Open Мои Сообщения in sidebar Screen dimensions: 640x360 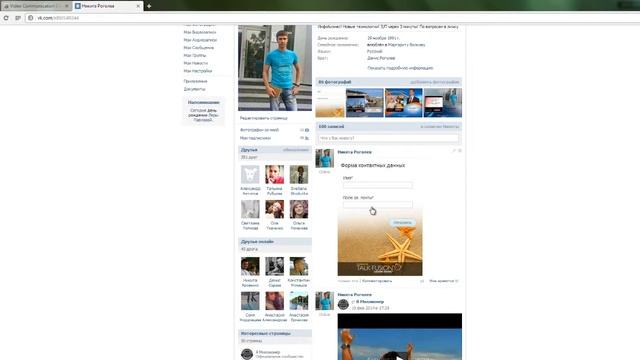(x=198, y=48)
